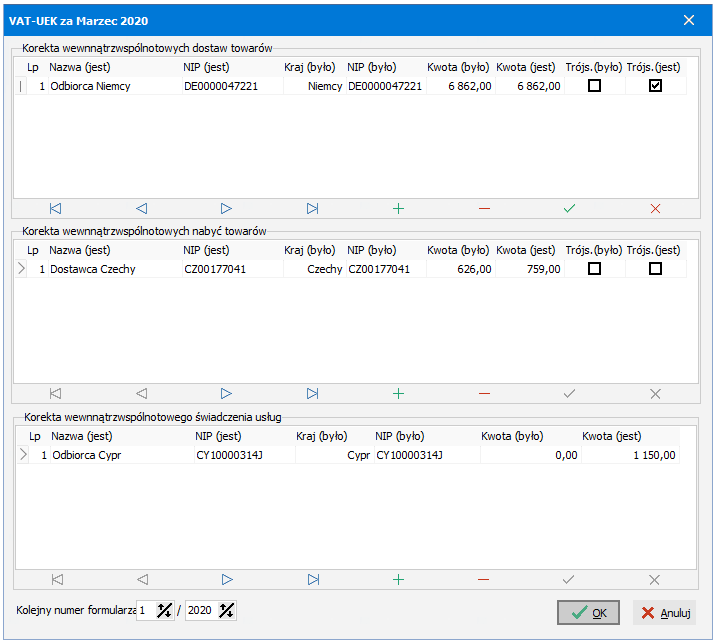Add new row in goods deliveries grid

pyautogui.click(x=398, y=209)
